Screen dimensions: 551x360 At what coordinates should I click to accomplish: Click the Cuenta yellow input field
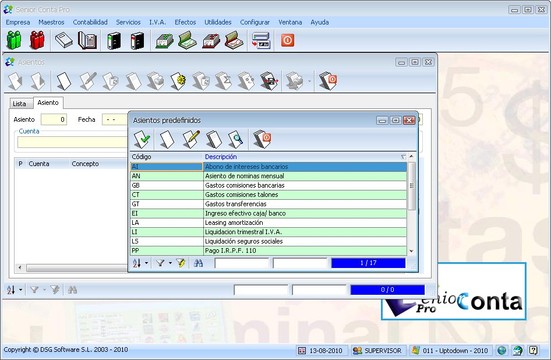72,142
